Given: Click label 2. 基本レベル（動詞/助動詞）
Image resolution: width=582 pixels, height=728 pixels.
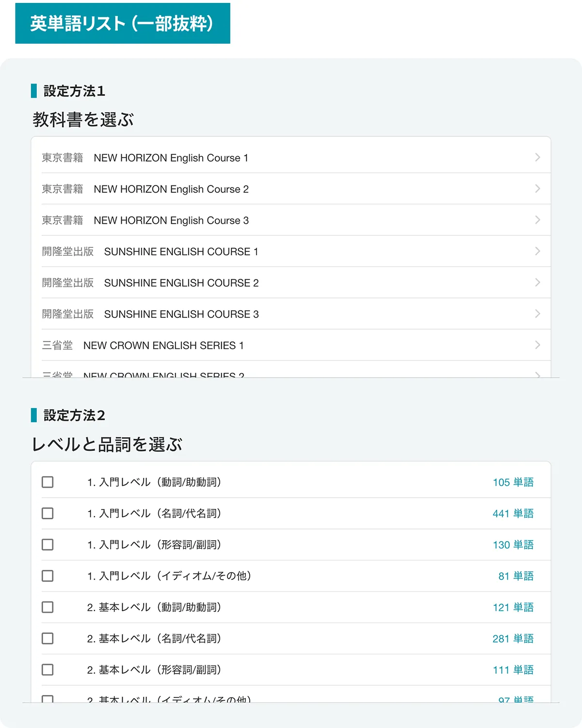Looking at the screenshot, I should point(154,607).
